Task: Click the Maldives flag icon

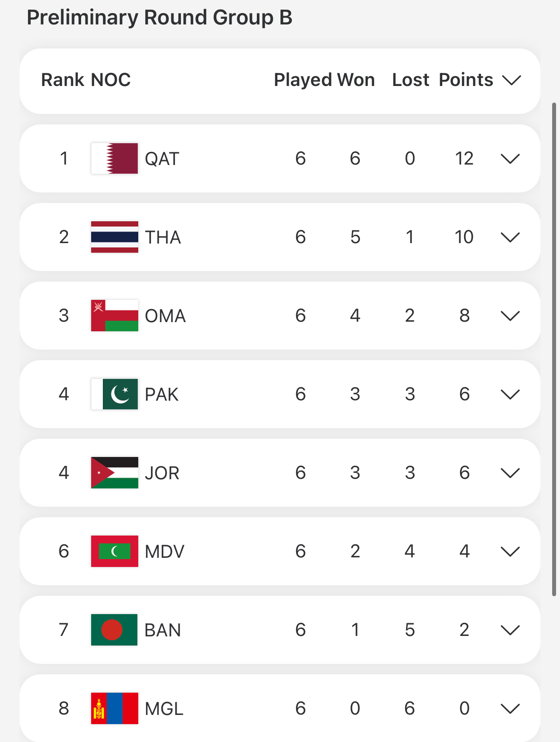Action: pyautogui.click(x=114, y=551)
